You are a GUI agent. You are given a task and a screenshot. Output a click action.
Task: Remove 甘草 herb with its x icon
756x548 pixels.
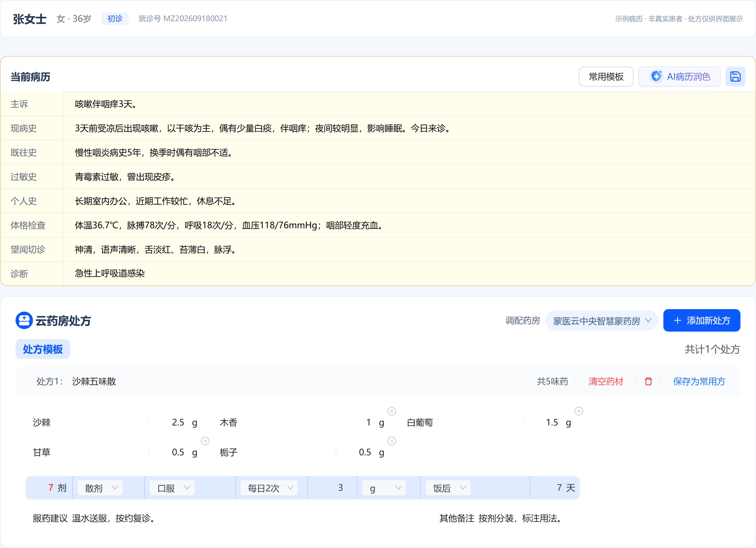pyautogui.click(x=205, y=441)
